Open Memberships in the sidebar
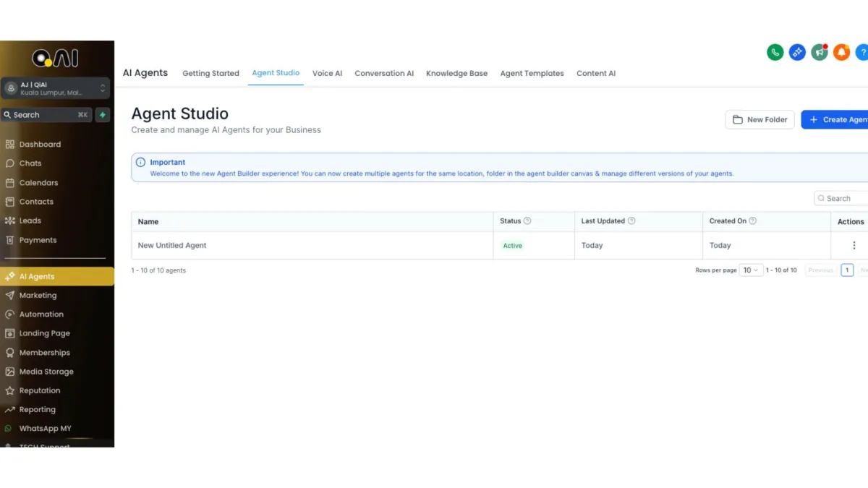 [x=44, y=353]
